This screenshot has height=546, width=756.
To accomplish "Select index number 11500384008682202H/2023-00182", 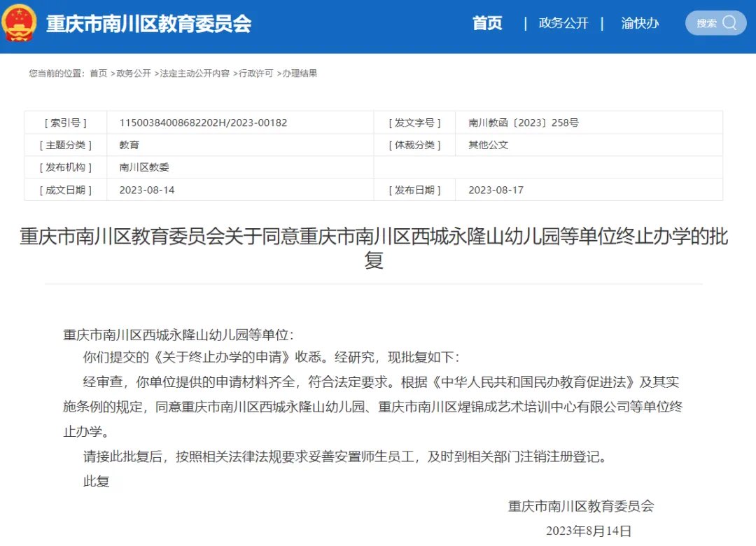I will 203,122.
